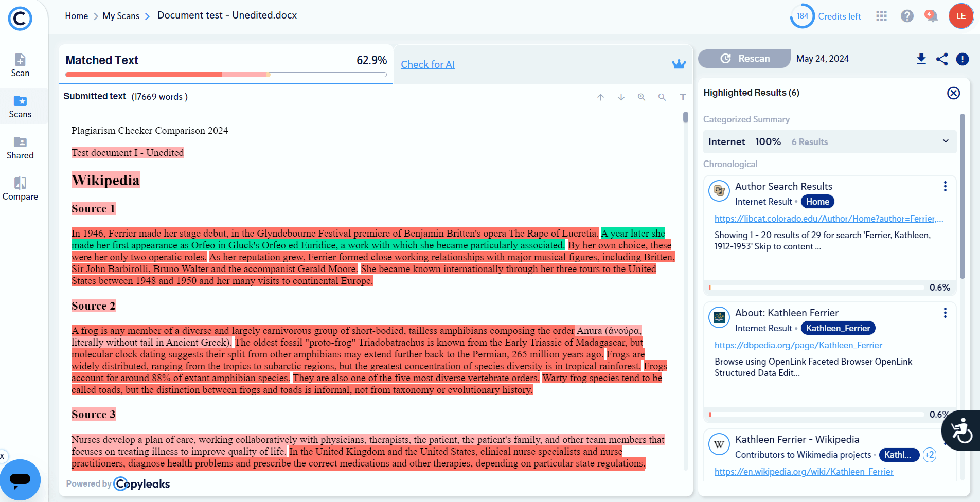The width and height of the screenshot is (980, 502).
Task: Click the Author Search Results 0.6% match bar
Action: pos(816,288)
